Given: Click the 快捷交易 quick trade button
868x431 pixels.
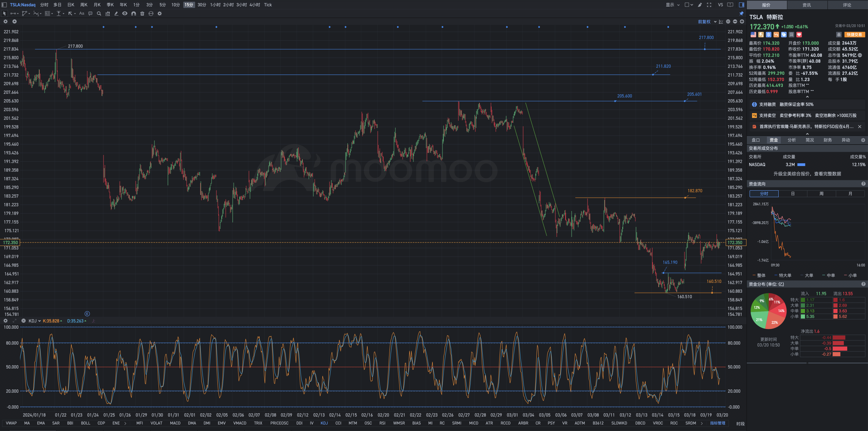Looking at the screenshot, I should [854, 35].
